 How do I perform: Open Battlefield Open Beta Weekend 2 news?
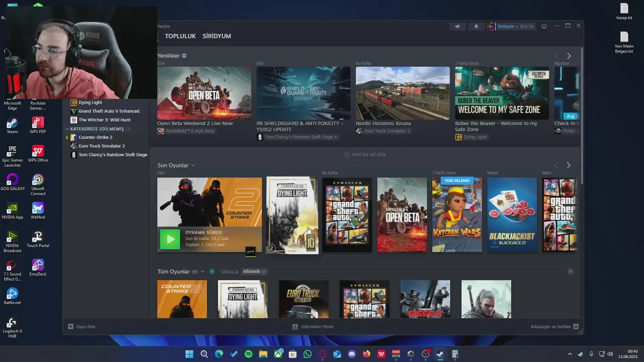click(x=204, y=93)
